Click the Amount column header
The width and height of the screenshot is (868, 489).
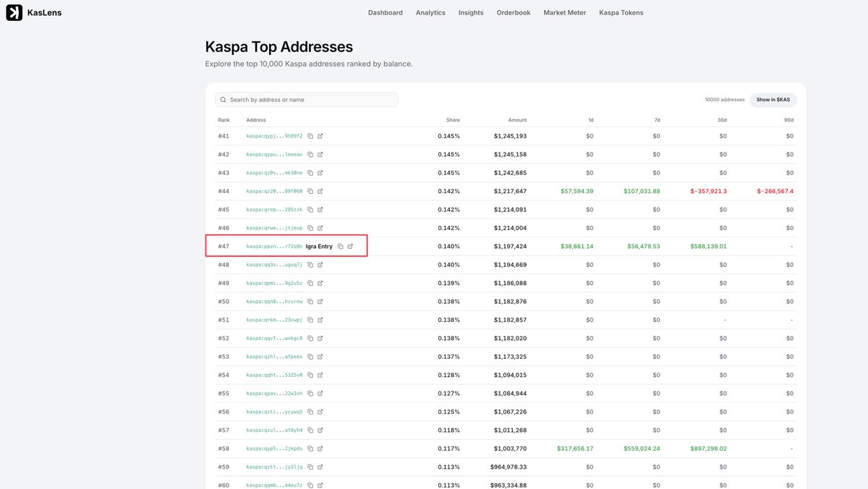(517, 120)
